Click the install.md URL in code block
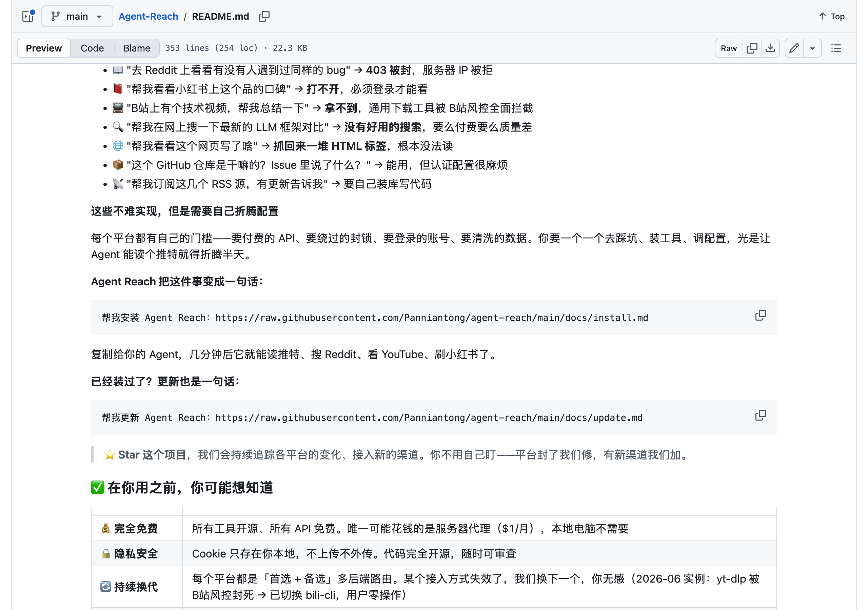Image resolution: width=868 pixels, height=610 pixels. click(432, 318)
